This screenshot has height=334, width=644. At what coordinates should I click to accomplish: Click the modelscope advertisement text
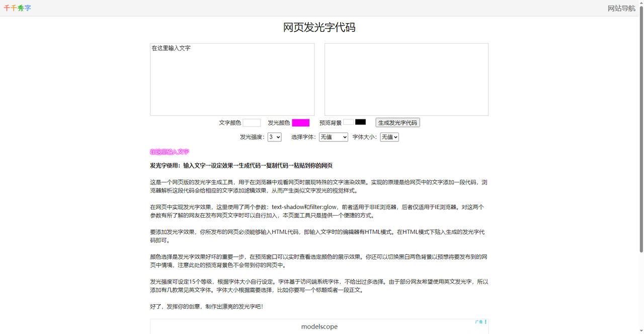tap(319, 326)
